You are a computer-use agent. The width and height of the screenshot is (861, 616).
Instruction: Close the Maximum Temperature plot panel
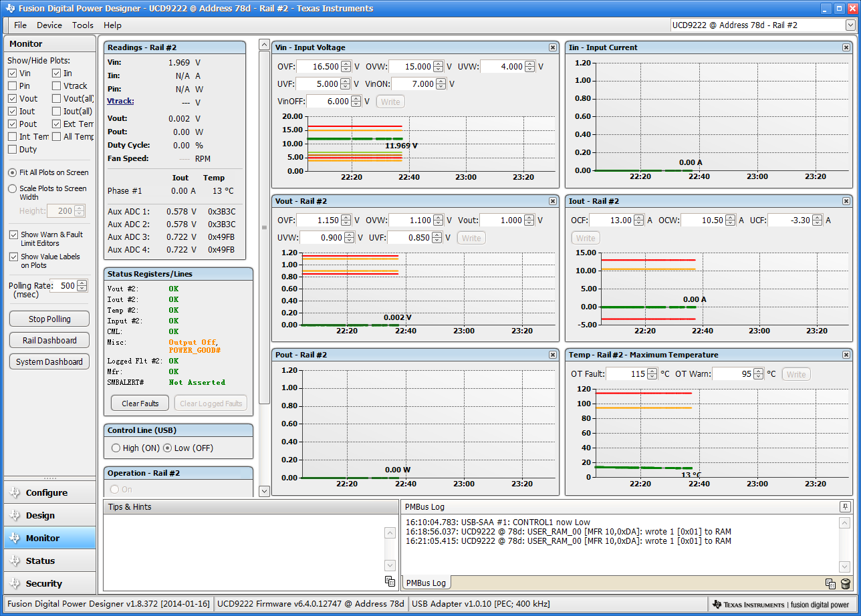click(846, 355)
